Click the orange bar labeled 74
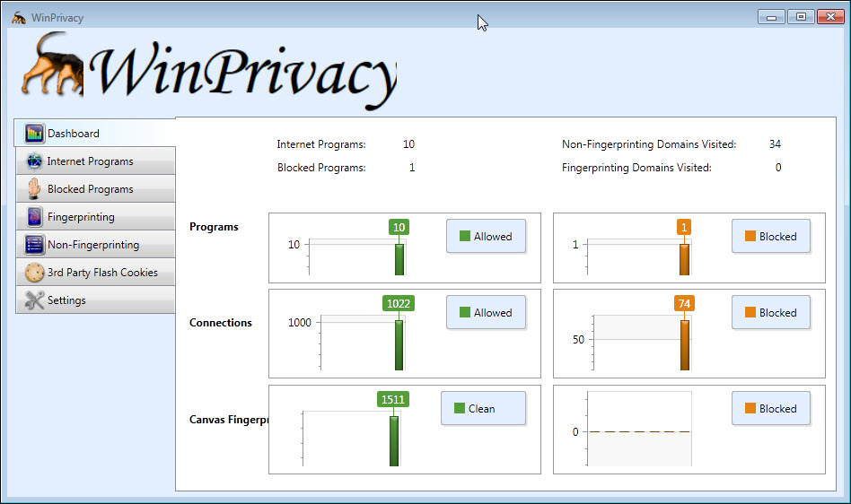851x504 pixels. pos(685,345)
